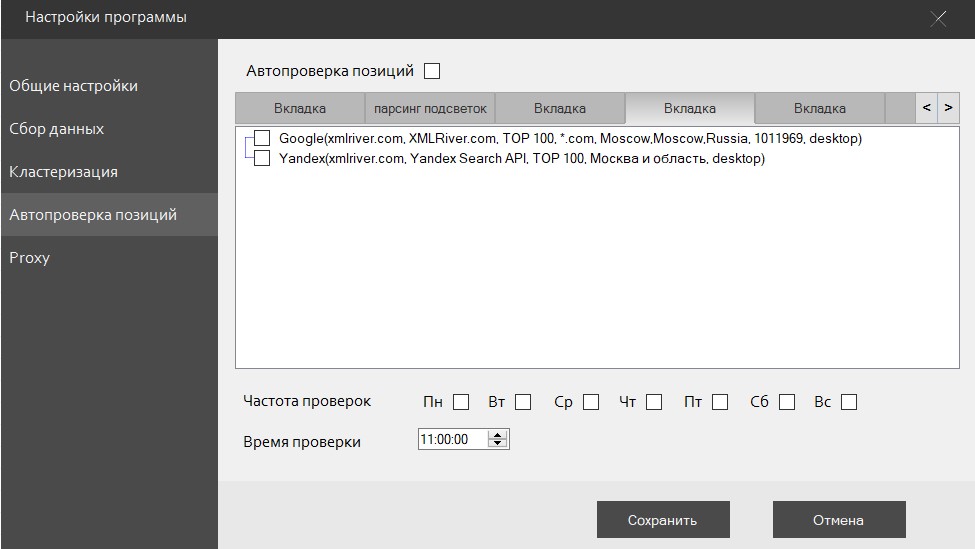
Task: Toggle the Ср weekday checkbox
Action: (x=591, y=402)
